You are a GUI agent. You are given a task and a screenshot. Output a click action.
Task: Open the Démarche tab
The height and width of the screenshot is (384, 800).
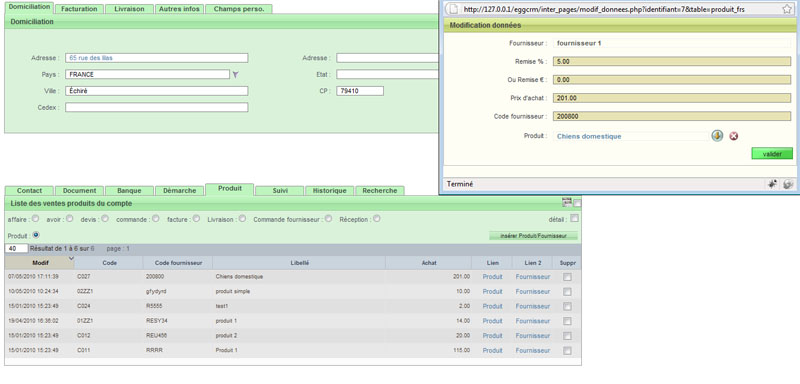click(179, 191)
